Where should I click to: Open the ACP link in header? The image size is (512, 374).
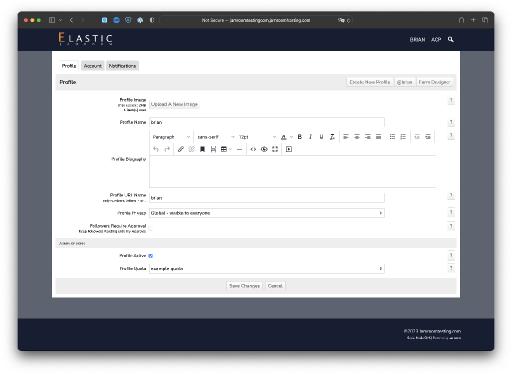tap(436, 40)
